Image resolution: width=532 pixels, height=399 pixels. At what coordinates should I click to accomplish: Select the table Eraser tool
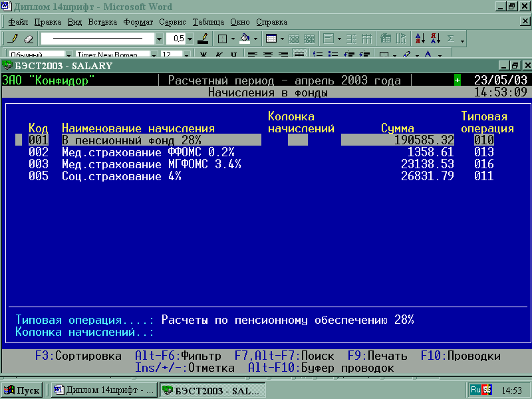pos(29,39)
